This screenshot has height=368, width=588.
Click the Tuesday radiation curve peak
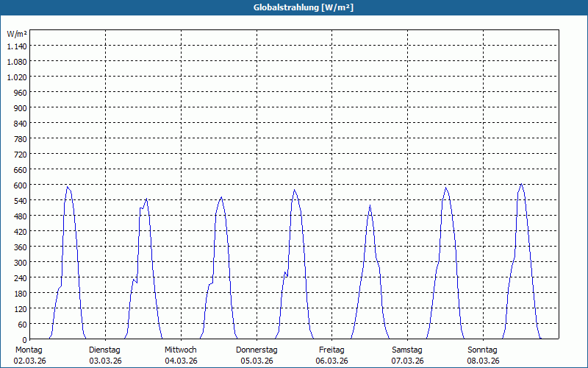[x=146, y=199]
